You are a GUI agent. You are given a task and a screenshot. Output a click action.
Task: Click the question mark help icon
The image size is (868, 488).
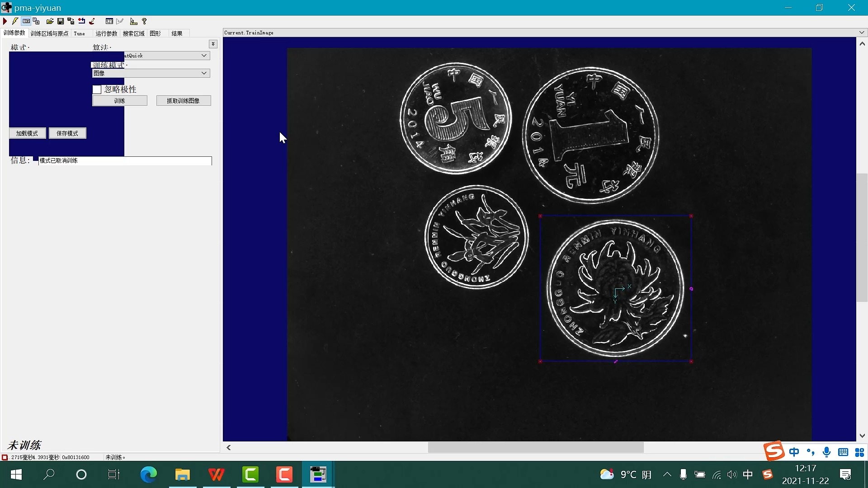point(144,21)
